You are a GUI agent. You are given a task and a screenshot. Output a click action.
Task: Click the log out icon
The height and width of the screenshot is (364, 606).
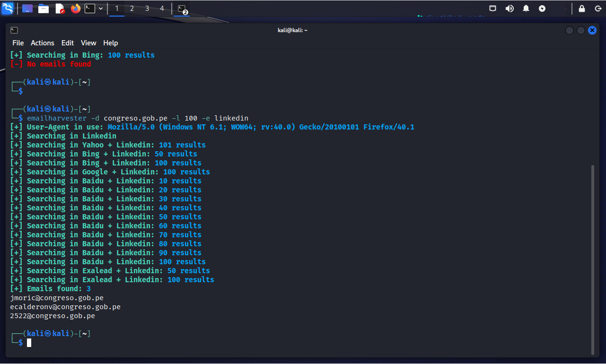point(598,9)
